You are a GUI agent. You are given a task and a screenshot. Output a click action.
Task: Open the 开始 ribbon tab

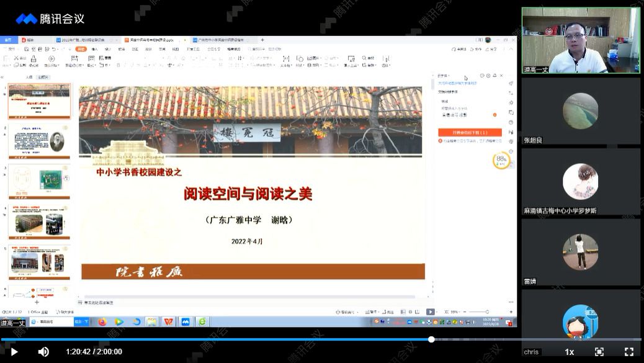click(81, 49)
